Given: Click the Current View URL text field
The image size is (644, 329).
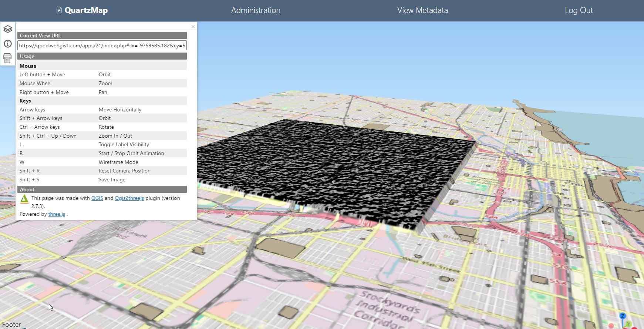Looking at the screenshot, I should [x=102, y=46].
